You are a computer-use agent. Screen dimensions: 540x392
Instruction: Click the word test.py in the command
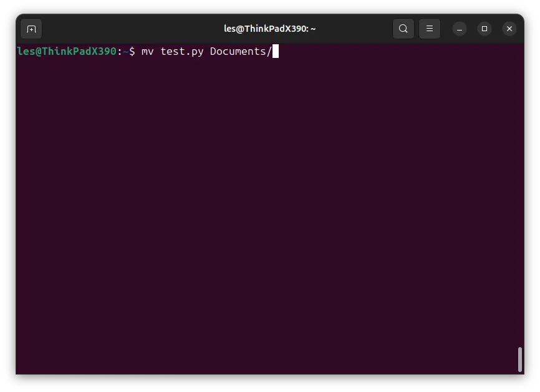pyautogui.click(x=182, y=52)
